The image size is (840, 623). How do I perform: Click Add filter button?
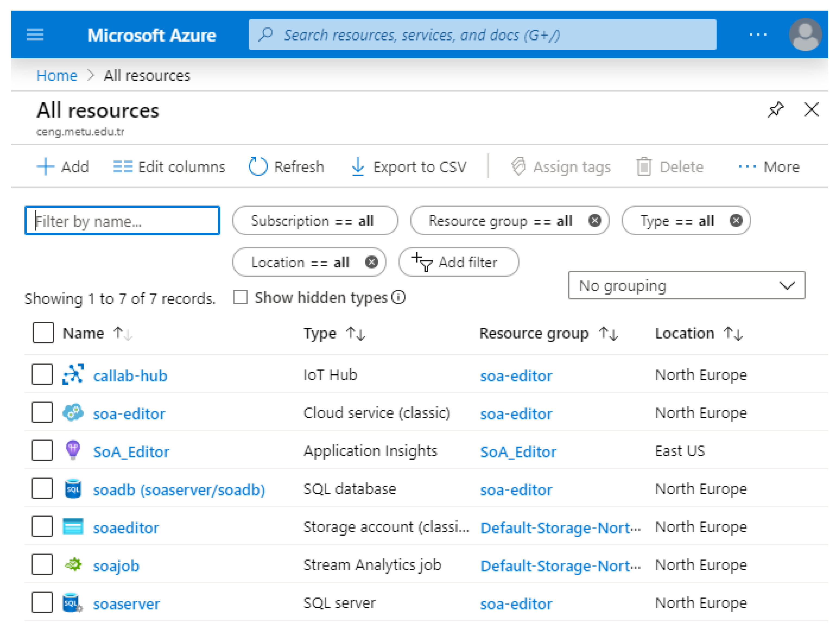click(x=458, y=262)
